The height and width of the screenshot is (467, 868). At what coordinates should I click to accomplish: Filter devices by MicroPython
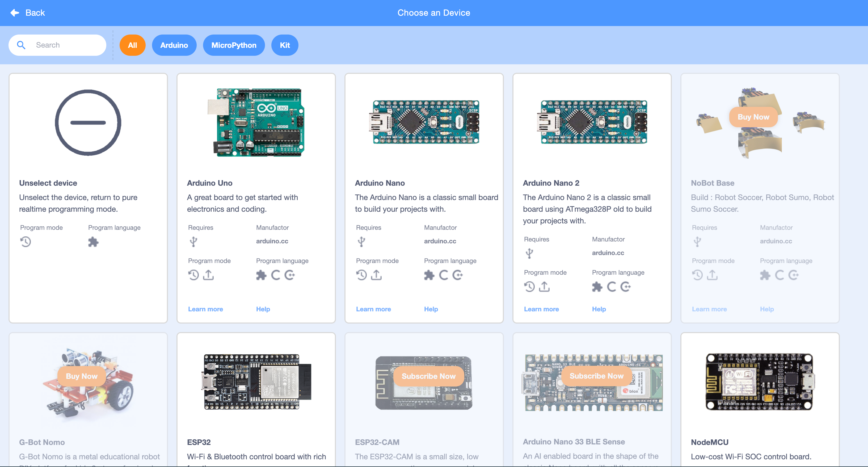click(x=234, y=45)
